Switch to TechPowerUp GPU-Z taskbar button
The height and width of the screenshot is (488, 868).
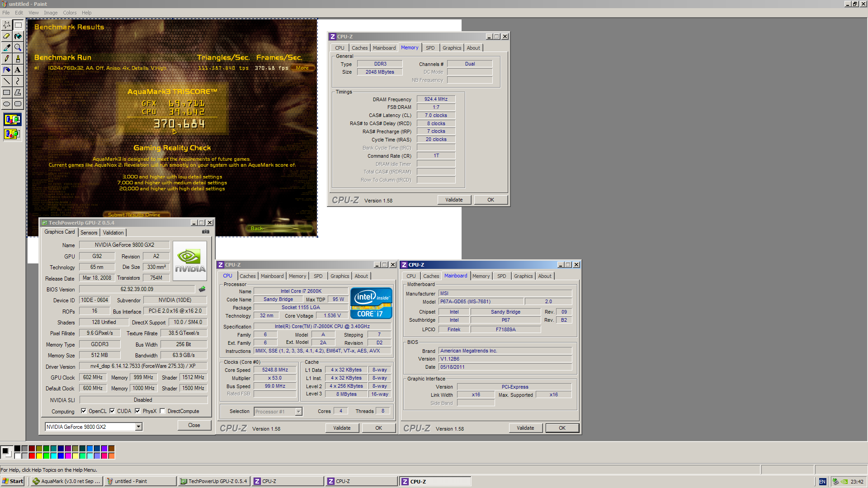[x=214, y=481]
